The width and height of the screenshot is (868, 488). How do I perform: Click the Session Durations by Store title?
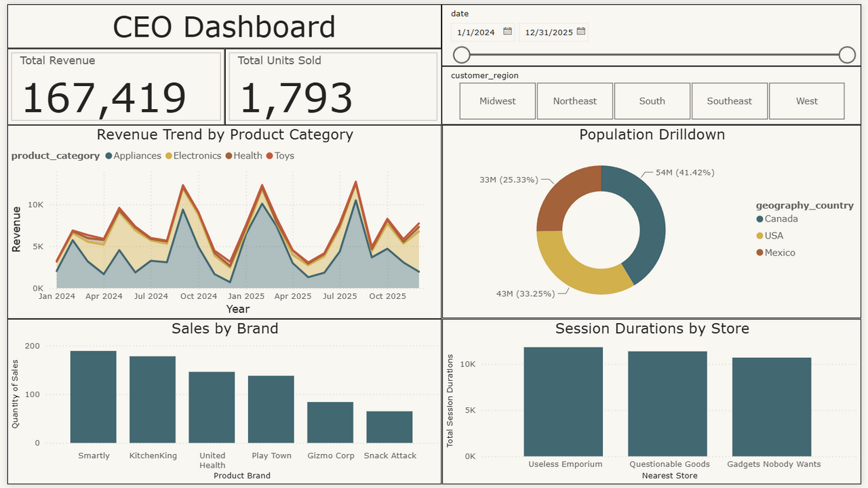click(x=652, y=329)
